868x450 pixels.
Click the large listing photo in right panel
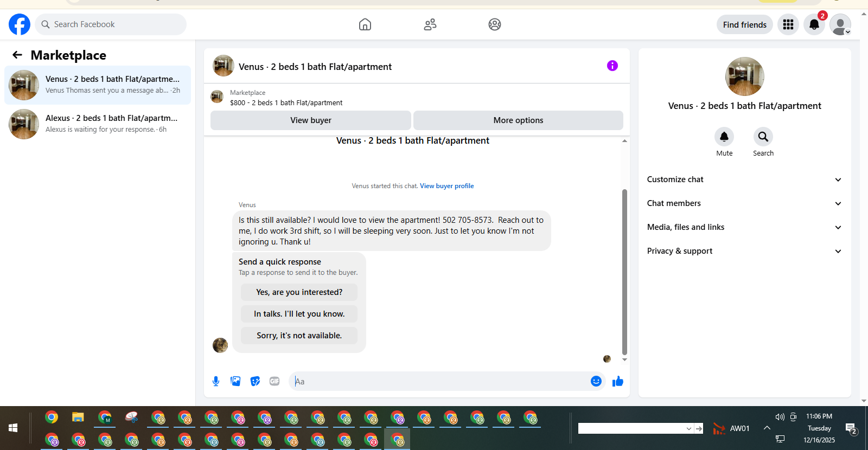[745, 76]
